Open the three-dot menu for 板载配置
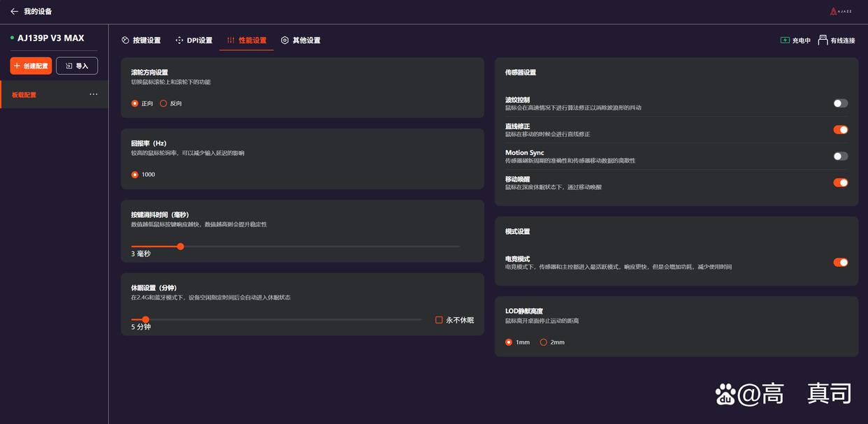This screenshot has height=424, width=868. tap(94, 94)
